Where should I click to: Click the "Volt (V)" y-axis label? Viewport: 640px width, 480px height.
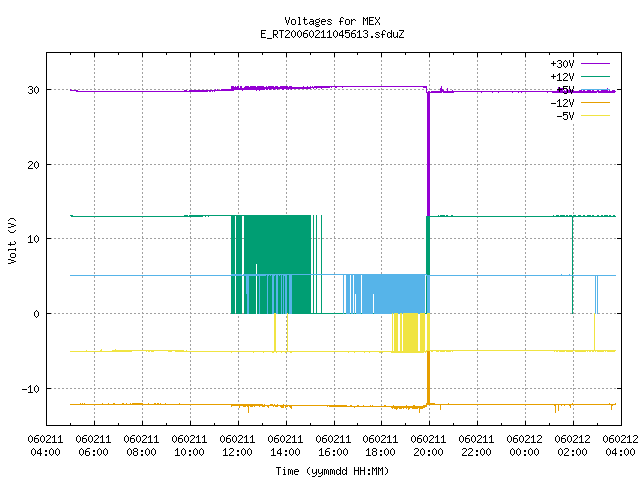click(12, 240)
